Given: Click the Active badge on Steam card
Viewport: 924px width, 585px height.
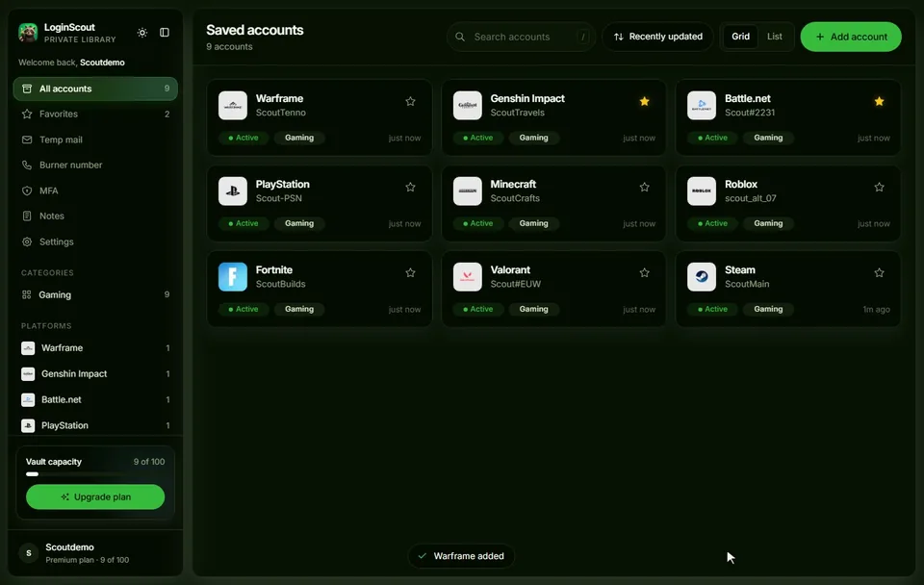Looking at the screenshot, I should click(x=712, y=309).
